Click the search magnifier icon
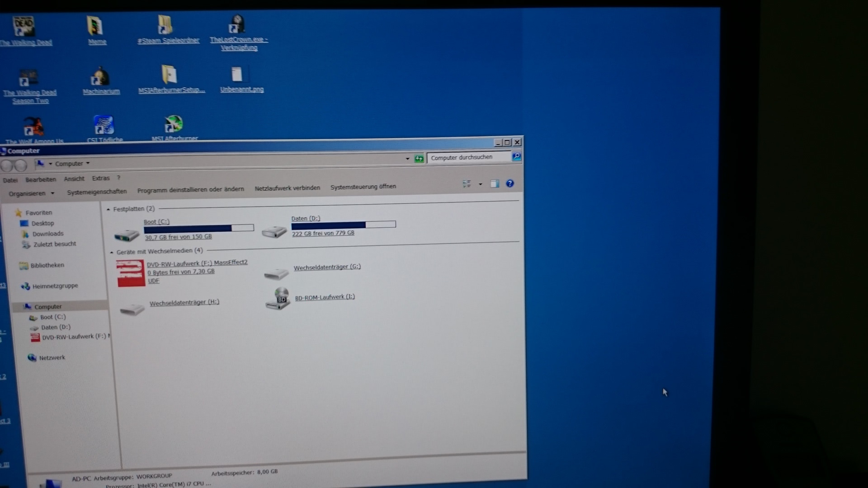The height and width of the screenshot is (488, 868). click(x=516, y=156)
